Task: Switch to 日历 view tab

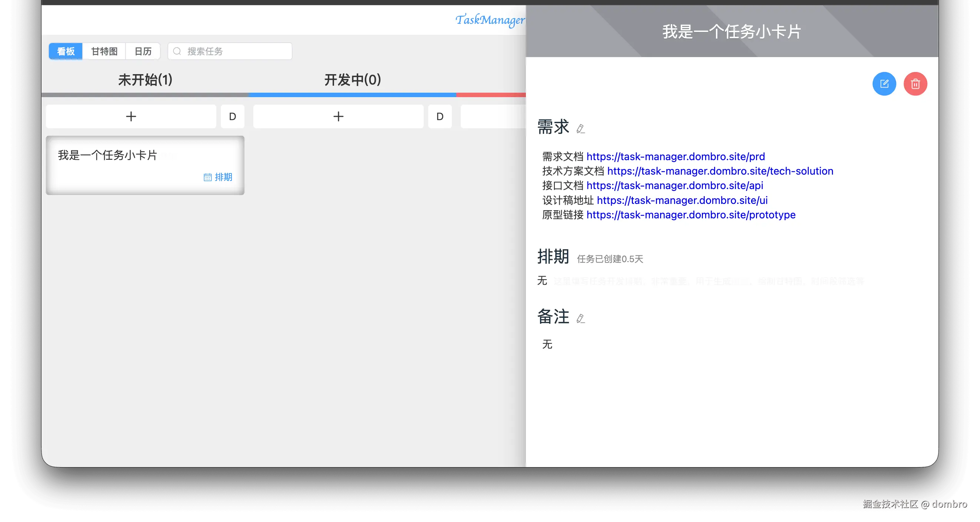Action: [143, 52]
